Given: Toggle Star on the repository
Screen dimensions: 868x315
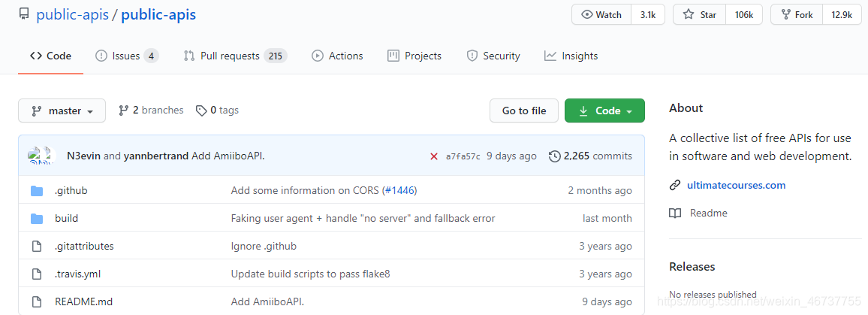Looking at the screenshot, I should (701, 15).
